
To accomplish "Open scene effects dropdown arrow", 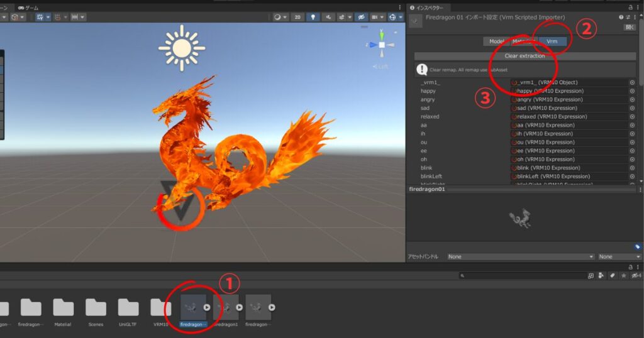I will coord(350,17).
